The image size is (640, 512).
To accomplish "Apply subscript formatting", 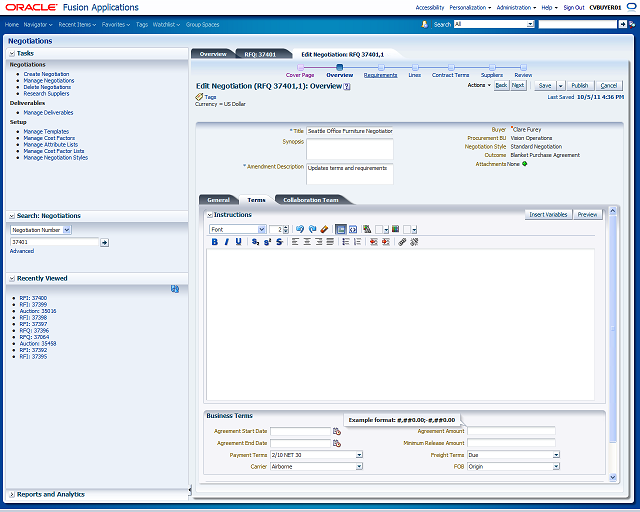I will [x=255, y=242].
